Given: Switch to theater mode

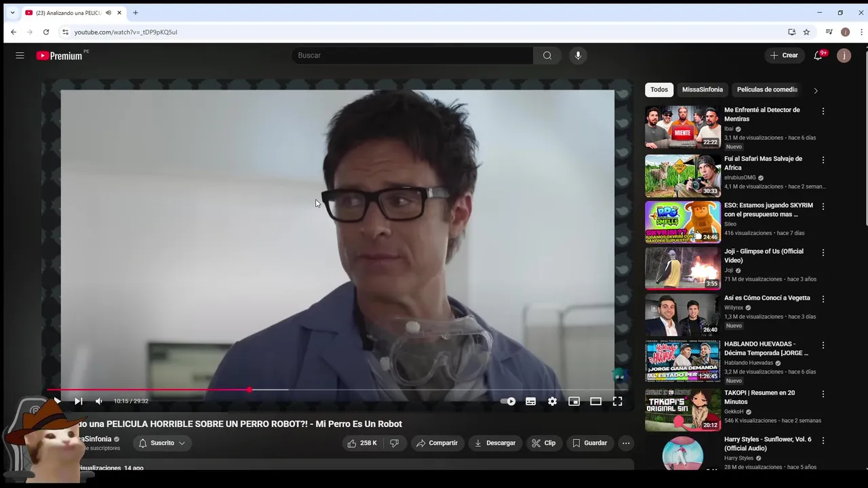Looking at the screenshot, I should (596, 401).
